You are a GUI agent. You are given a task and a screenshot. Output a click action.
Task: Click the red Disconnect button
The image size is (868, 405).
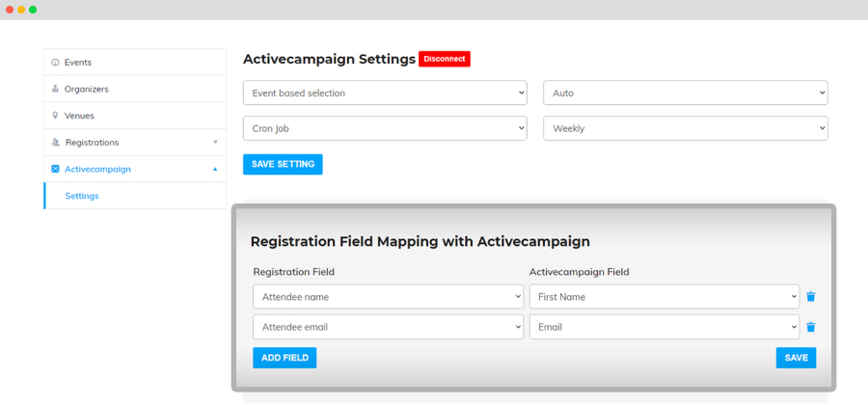point(445,59)
